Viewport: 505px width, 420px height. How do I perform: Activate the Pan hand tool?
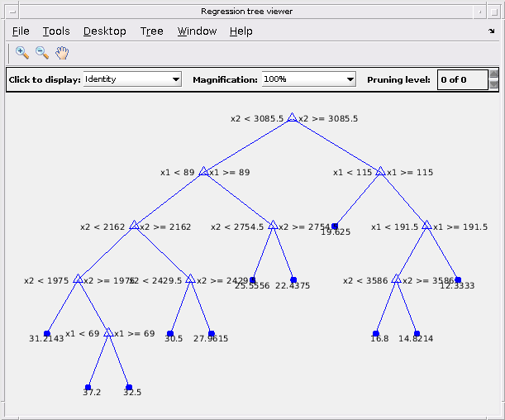pos(62,53)
